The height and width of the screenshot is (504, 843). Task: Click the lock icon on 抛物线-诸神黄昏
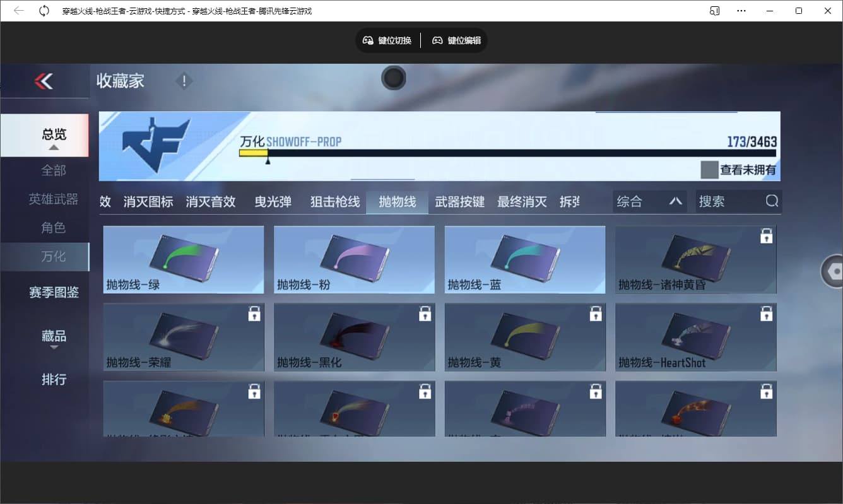point(767,235)
